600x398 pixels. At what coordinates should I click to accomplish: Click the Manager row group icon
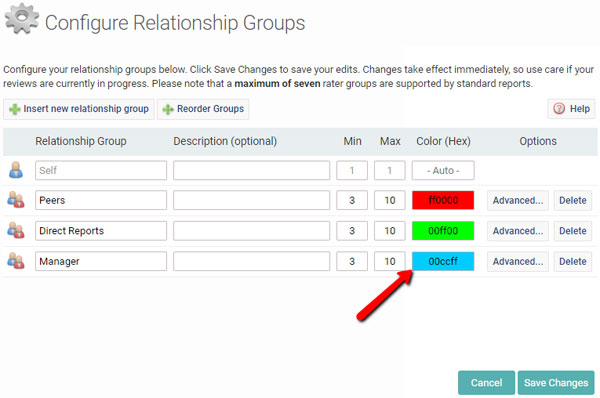(16, 261)
